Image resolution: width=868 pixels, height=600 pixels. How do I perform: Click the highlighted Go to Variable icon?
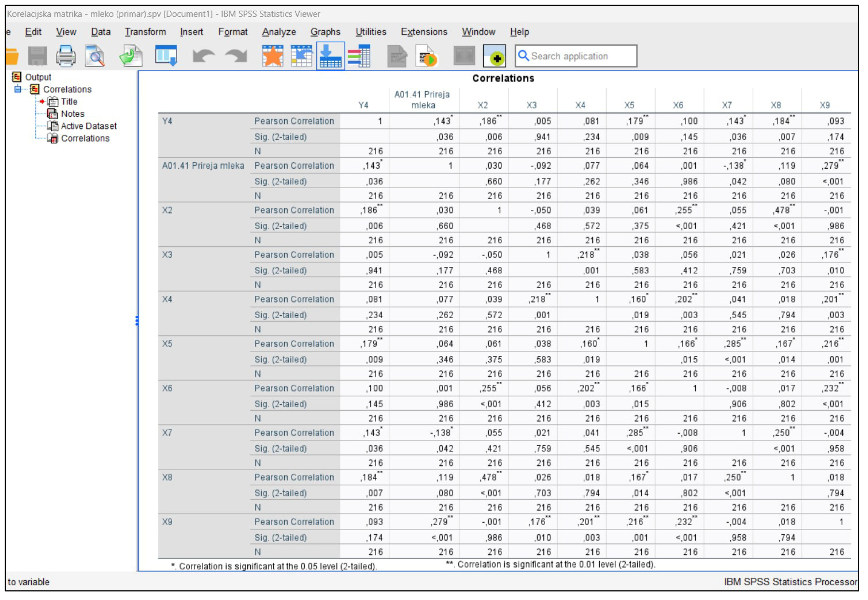tap(330, 56)
